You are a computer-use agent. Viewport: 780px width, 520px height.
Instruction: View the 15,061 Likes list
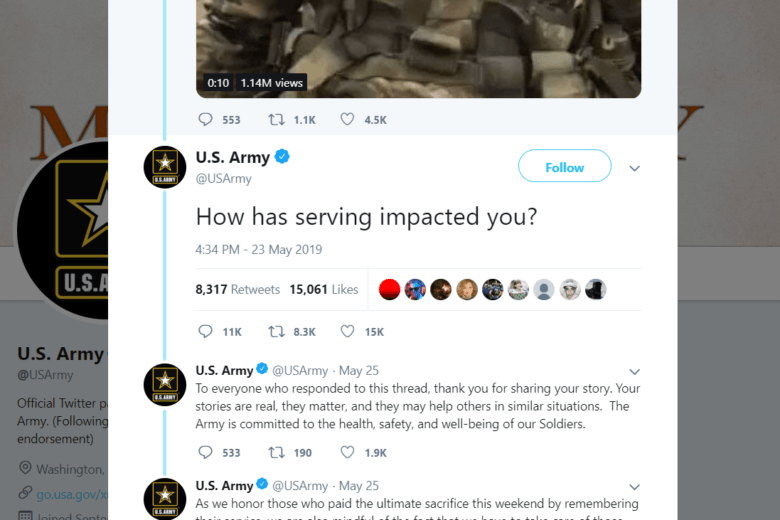coord(323,290)
